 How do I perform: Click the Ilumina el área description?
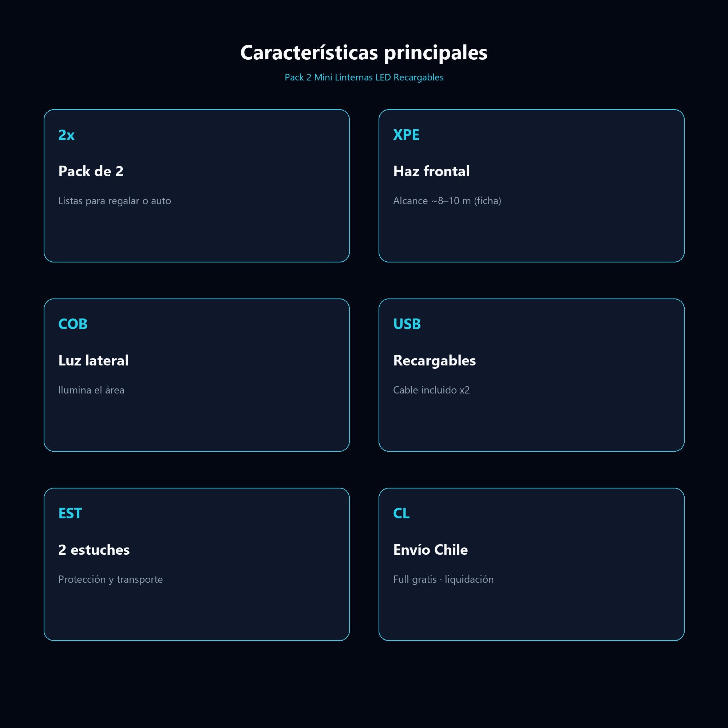tap(91, 390)
